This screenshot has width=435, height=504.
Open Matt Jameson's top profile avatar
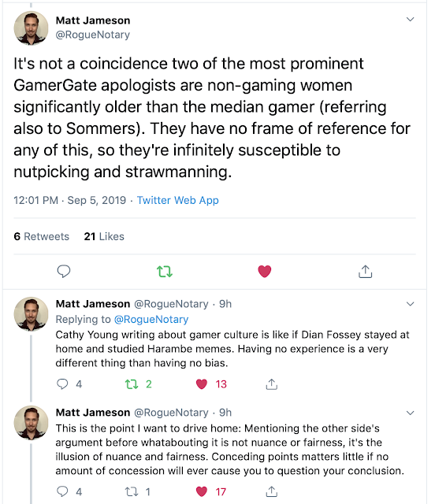point(31,28)
